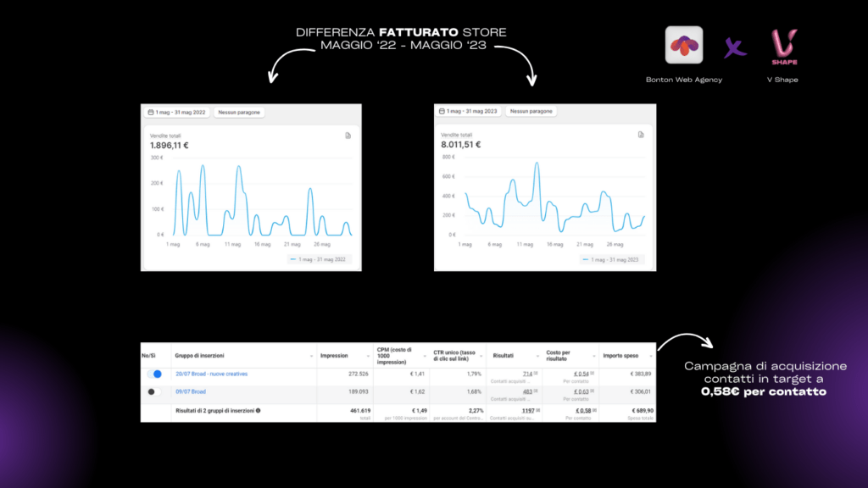
Task: Click the Risultati di 2 gruppi di inserzioni row label
Action: click(214, 411)
